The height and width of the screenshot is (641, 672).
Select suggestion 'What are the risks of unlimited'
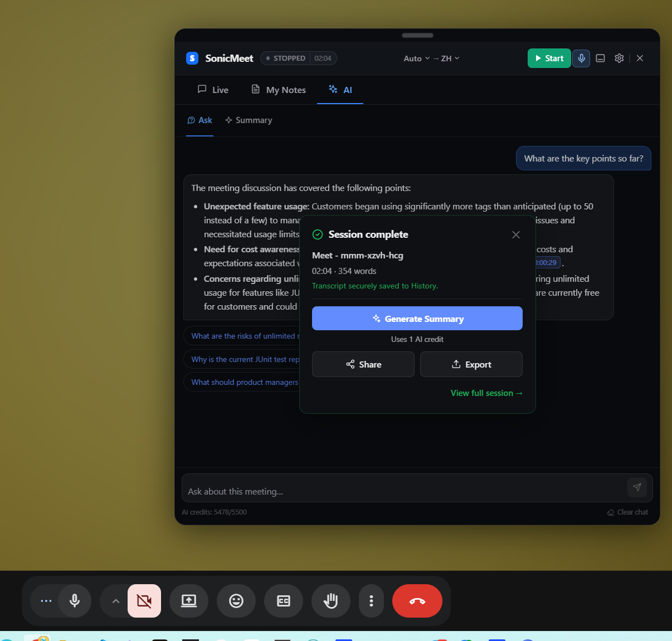[x=242, y=336]
